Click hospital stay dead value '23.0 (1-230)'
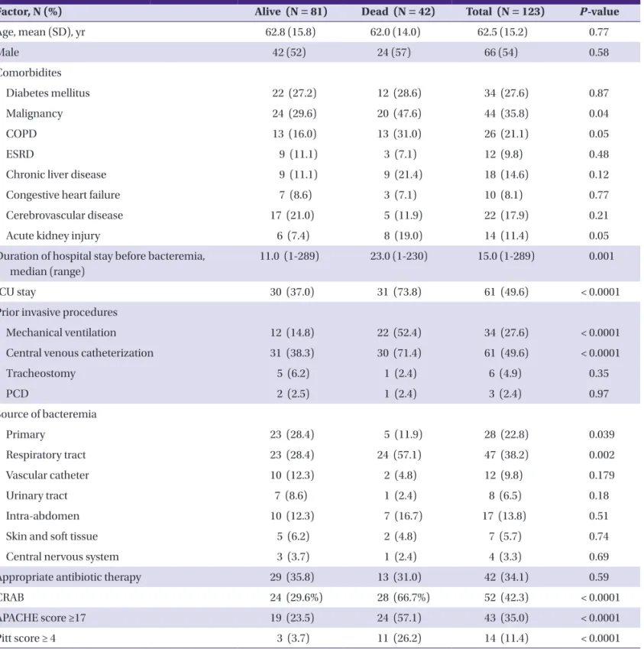The height and width of the screenshot is (649, 644). click(x=399, y=256)
